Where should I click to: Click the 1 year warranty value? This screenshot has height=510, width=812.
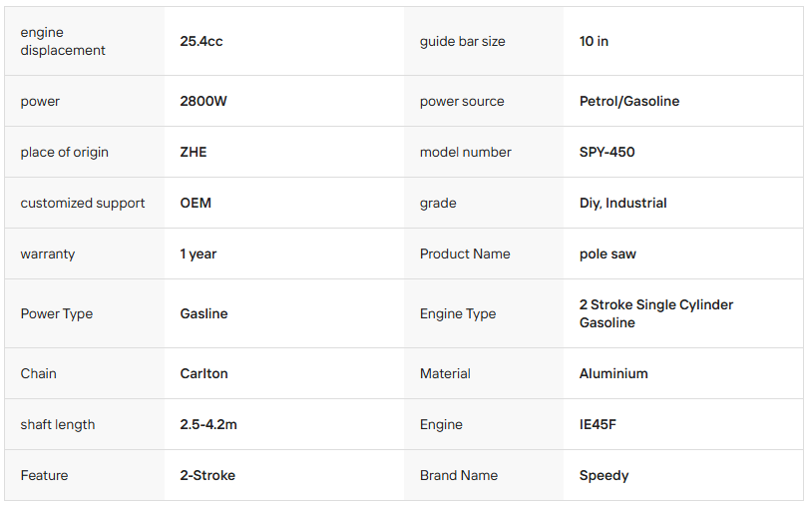click(199, 255)
